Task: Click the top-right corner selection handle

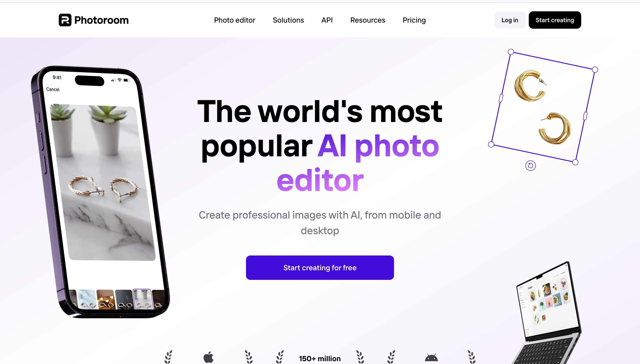Action: pyautogui.click(x=595, y=70)
